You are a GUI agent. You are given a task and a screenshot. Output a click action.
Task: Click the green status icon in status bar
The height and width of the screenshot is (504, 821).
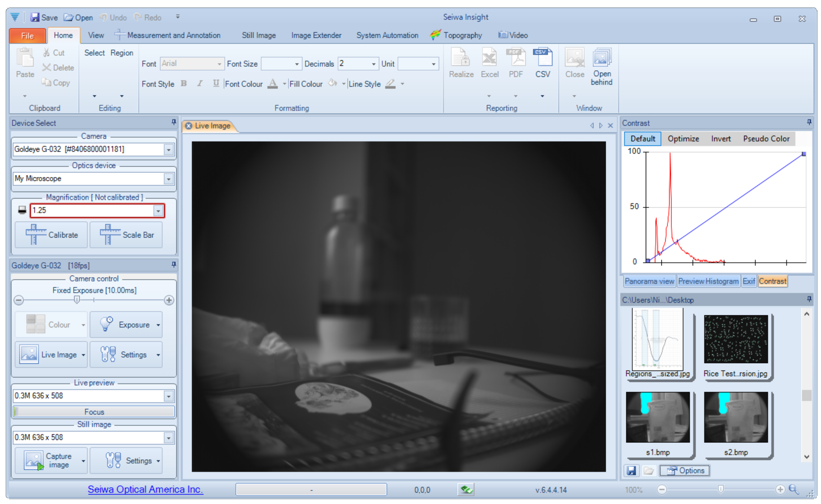click(x=466, y=490)
